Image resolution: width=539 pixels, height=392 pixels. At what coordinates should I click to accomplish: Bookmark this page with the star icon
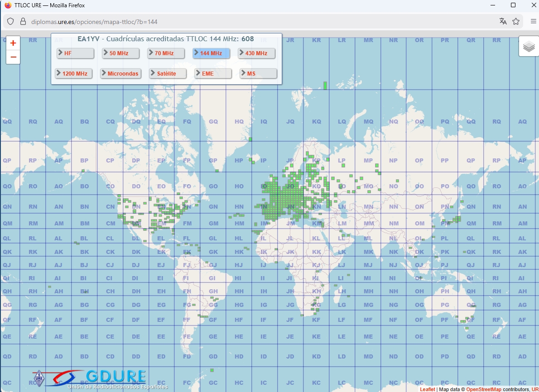point(515,21)
